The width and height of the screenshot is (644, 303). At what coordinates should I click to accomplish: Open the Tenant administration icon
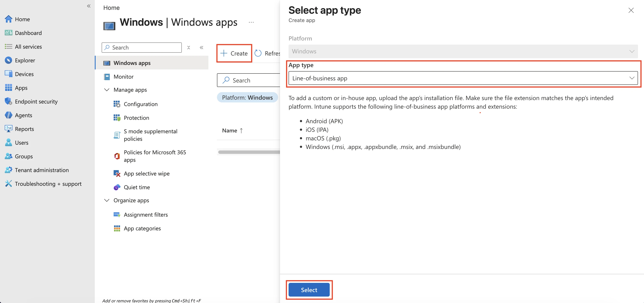[9, 170]
